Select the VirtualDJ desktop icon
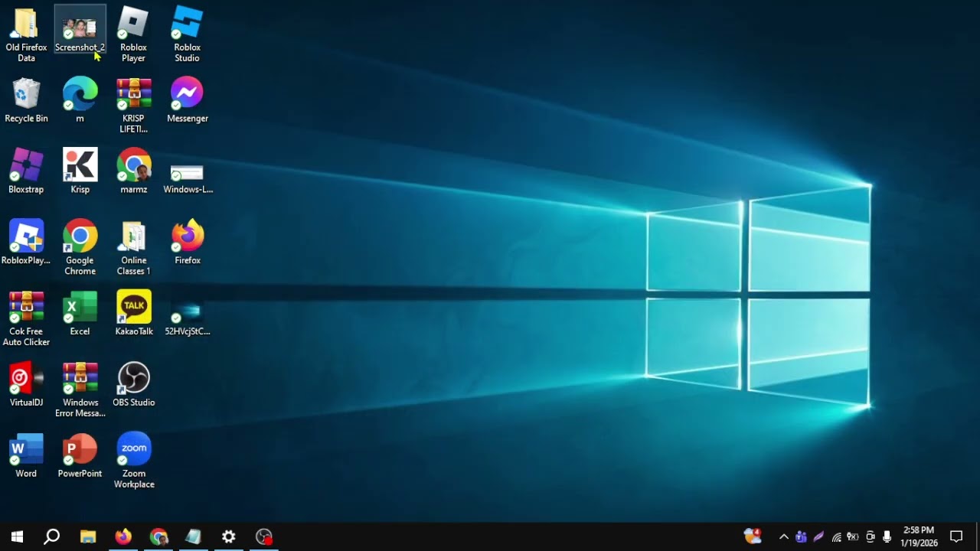Screen dimensions: 980x551 [x=26, y=386]
